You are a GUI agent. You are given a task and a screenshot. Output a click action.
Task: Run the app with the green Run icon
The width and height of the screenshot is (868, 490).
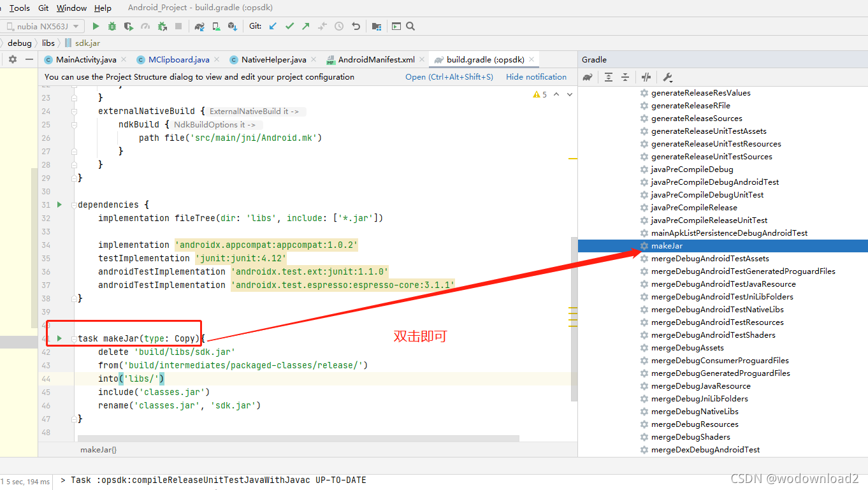coord(96,26)
